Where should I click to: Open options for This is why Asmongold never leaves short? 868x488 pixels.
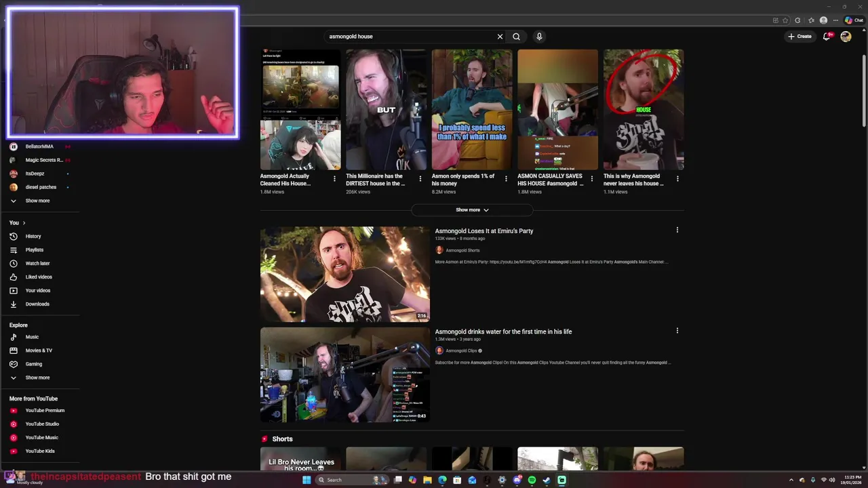[x=677, y=179]
